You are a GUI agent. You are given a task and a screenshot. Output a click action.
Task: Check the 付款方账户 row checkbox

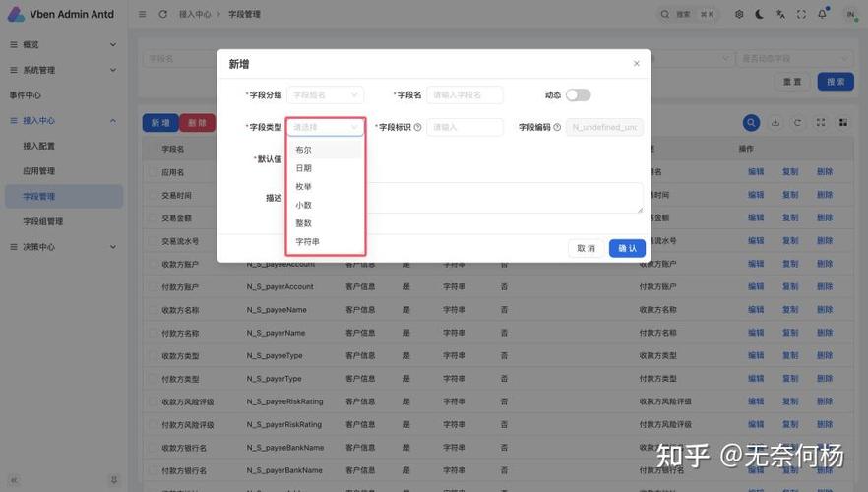pos(153,287)
